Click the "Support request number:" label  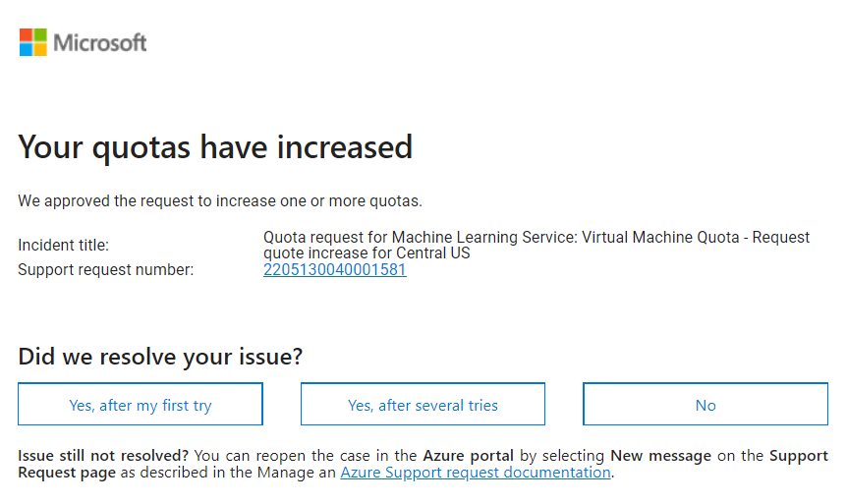(106, 269)
